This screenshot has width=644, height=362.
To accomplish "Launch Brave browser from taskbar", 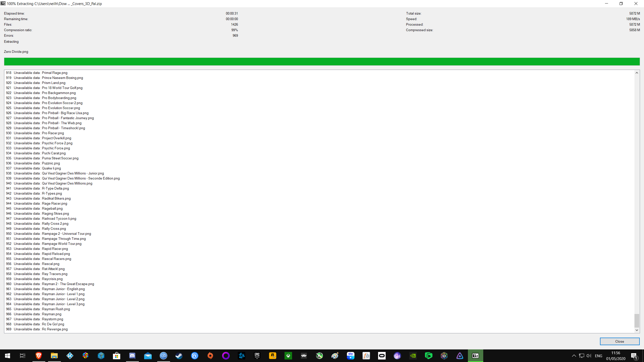I will 39,356.
